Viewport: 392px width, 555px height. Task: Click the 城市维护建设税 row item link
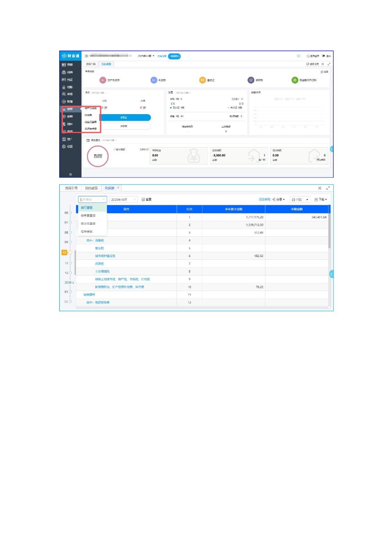pyautogui.click(x=105, y=256)
